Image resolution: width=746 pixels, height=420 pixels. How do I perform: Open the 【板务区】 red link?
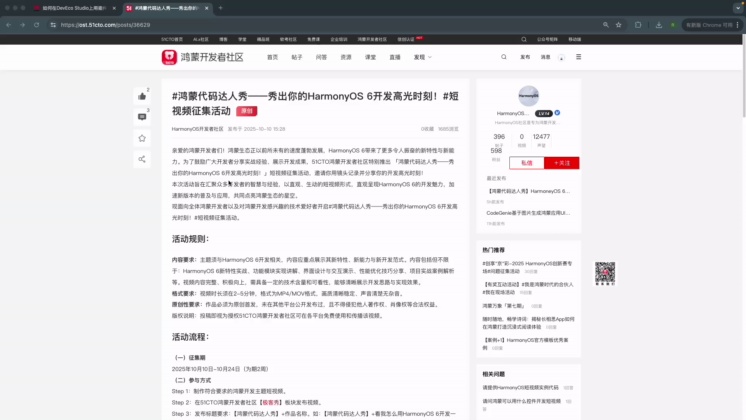pos(269,401)
